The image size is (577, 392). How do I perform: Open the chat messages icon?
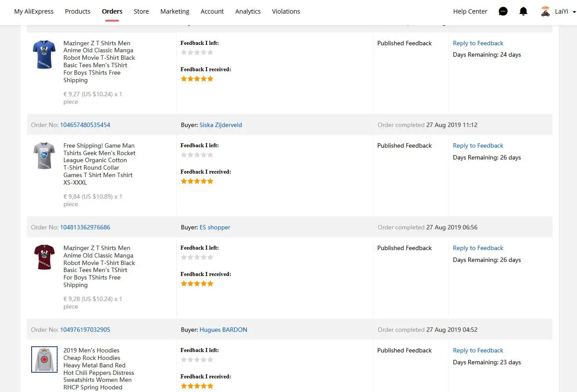503,11
